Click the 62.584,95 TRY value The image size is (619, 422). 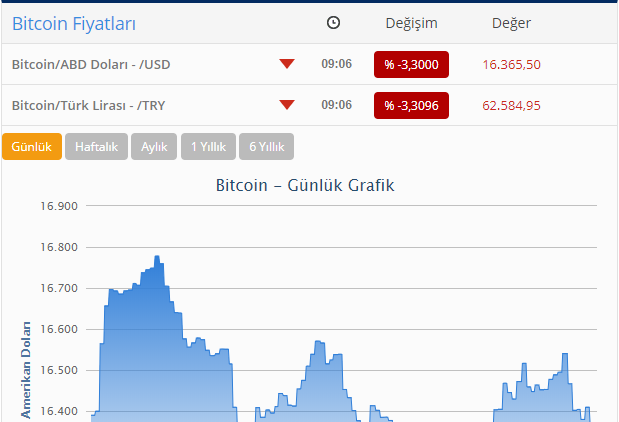click(511, 105)
